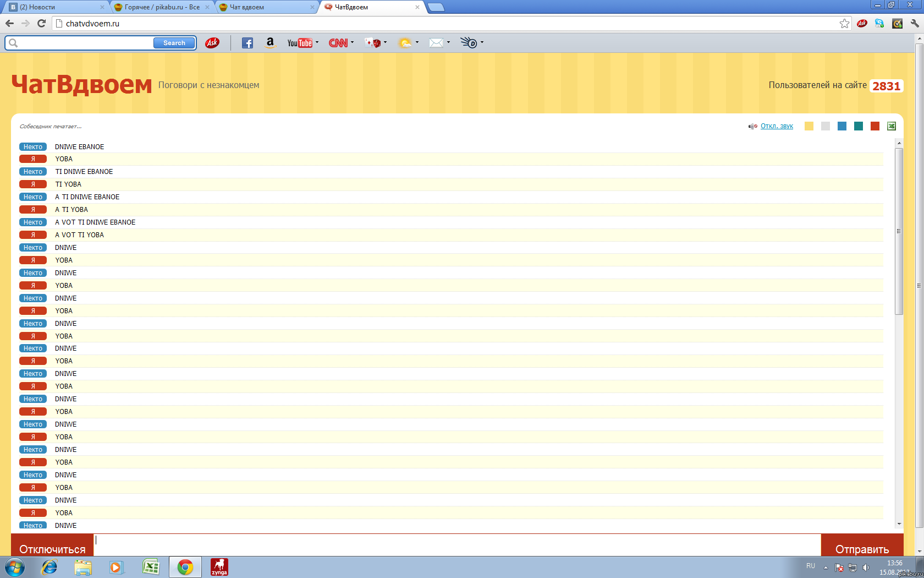The width and height of the screenshot is (924, 578).
Task: Click the Отключиться button
Action: click(52, 545)
